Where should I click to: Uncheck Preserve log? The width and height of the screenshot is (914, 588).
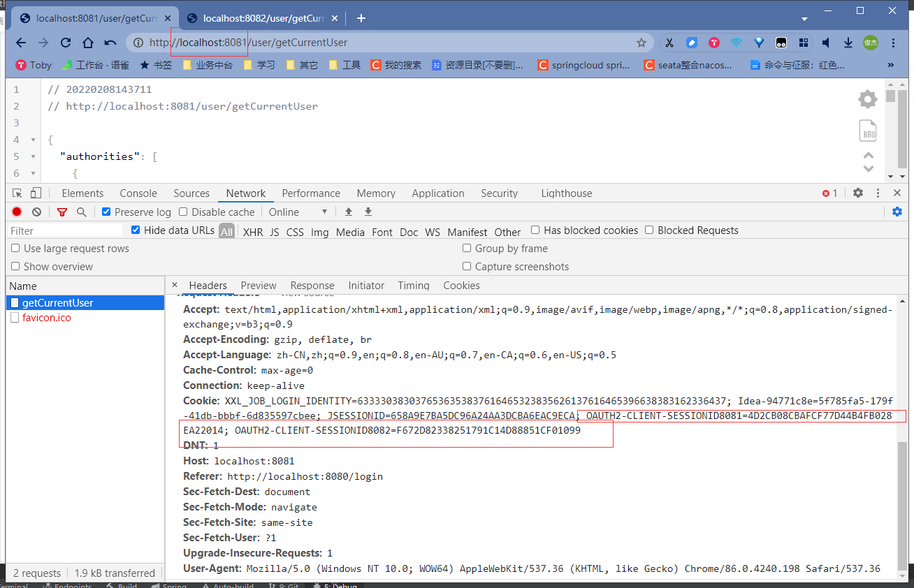[106, 212]
